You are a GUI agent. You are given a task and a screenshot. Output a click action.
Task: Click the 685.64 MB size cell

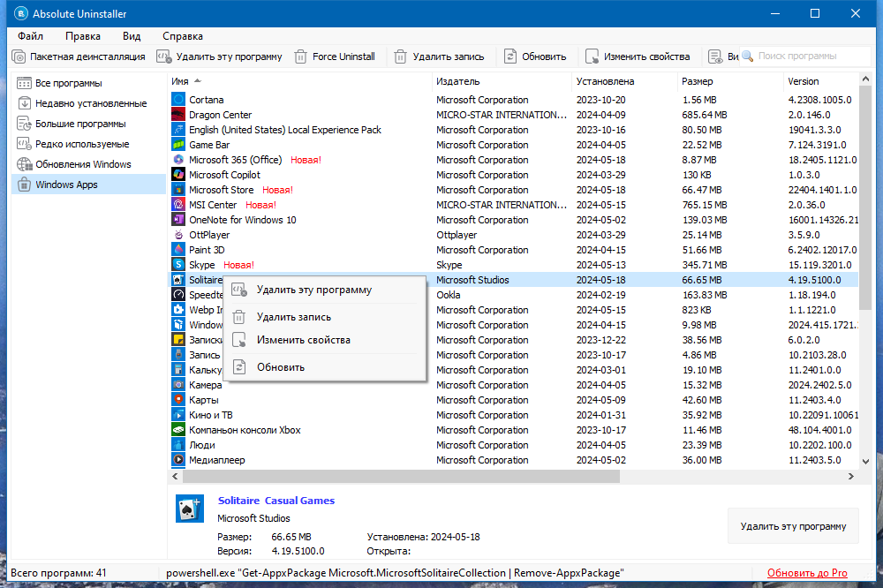click(705, 115)
